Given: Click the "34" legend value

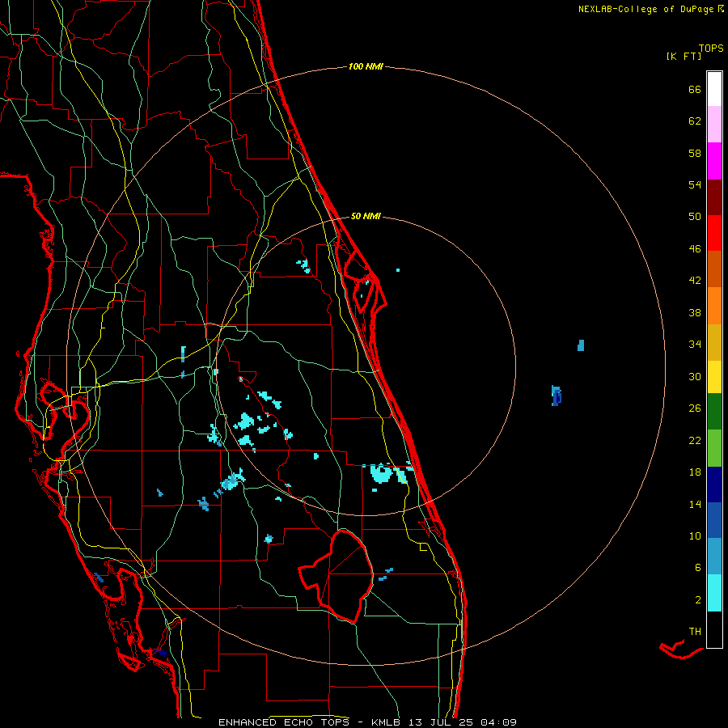Looking at the screenshot, I should pyautogui.click(x=695, y=345).
